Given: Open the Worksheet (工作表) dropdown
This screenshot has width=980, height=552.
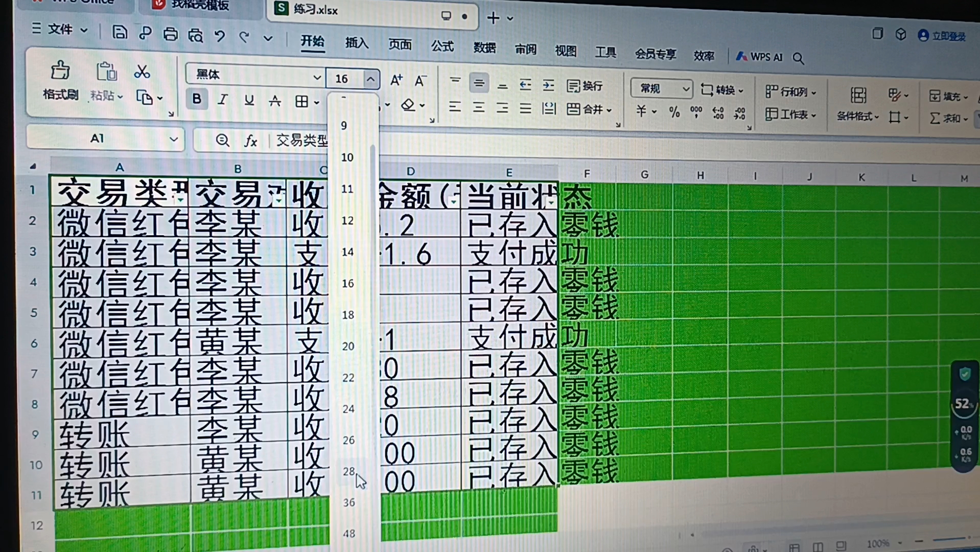Looking at the screenshot, I should pyautogui.click(x=790, y=114).
